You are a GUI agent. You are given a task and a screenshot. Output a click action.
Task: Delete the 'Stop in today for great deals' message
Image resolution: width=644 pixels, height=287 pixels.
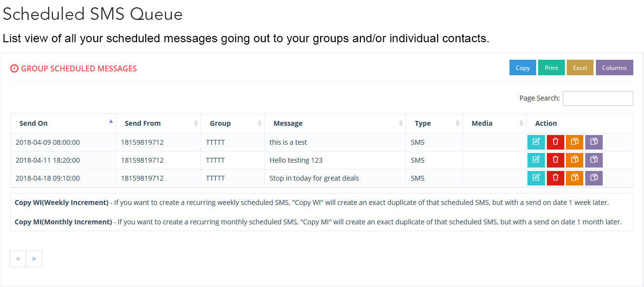556,178
